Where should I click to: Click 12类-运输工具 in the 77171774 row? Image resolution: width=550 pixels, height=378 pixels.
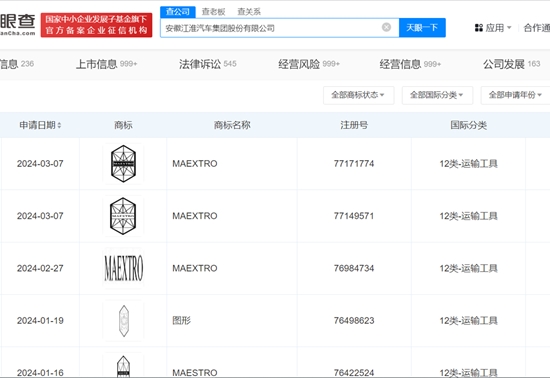[469, 164]
